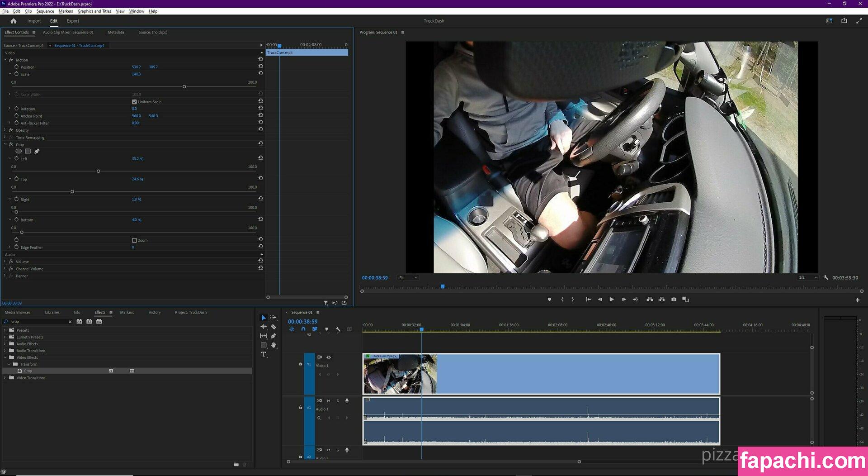868x476 pixels.
Task: Open the Audio Clip Mixer tab
Action: coord(68,33)
